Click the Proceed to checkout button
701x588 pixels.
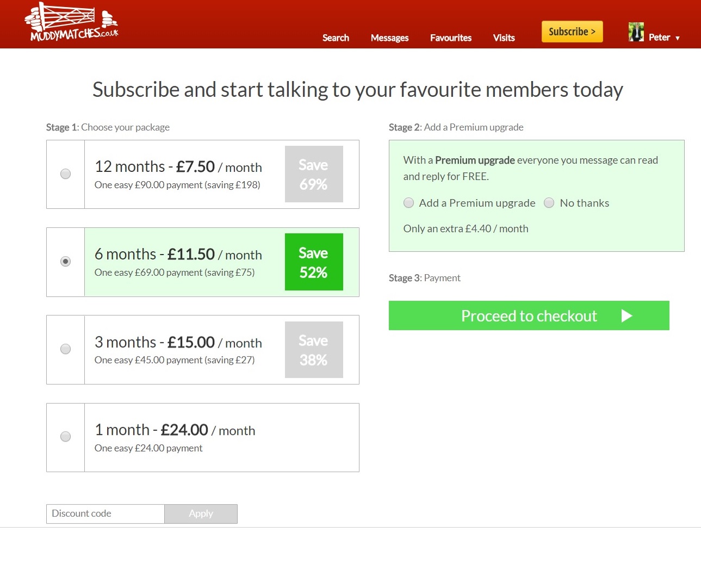(x=529, y=315)
